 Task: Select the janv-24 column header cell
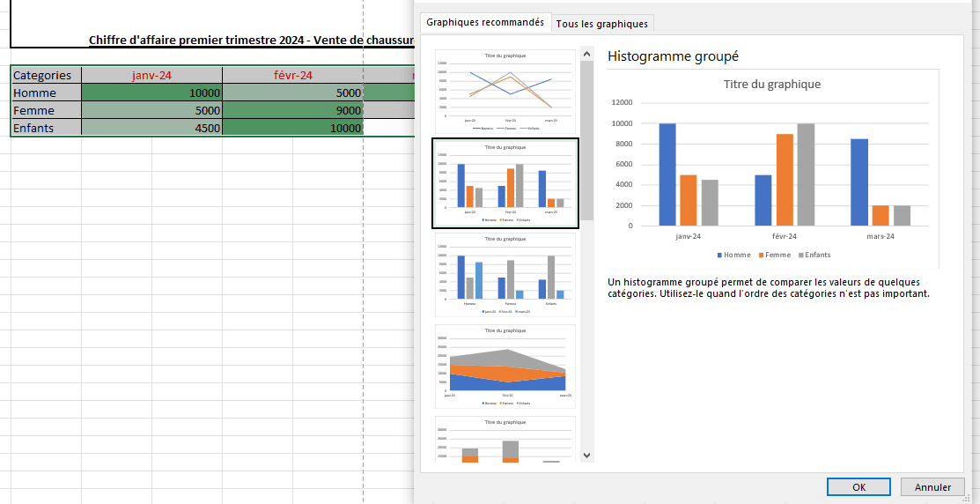pos(151,76)
